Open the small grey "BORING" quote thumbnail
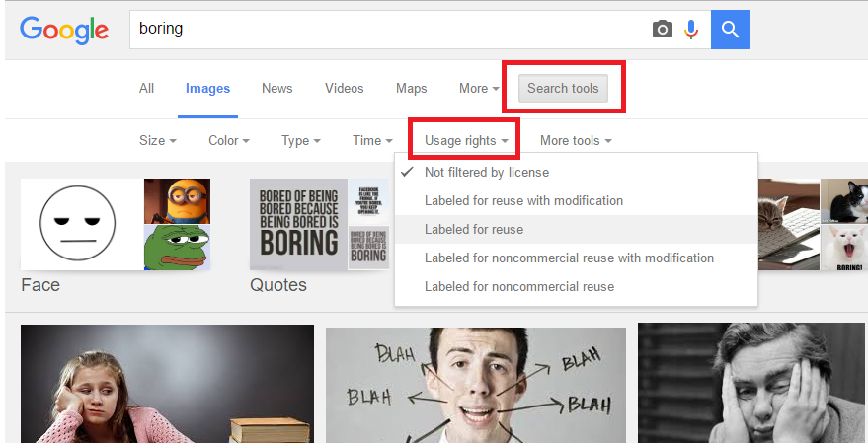The width and height of the screenshot is (868, 443). tap(368, 248)
